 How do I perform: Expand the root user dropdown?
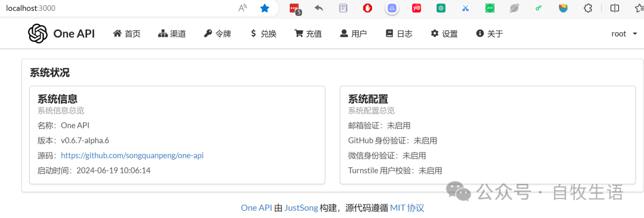(x=624, y=34)
